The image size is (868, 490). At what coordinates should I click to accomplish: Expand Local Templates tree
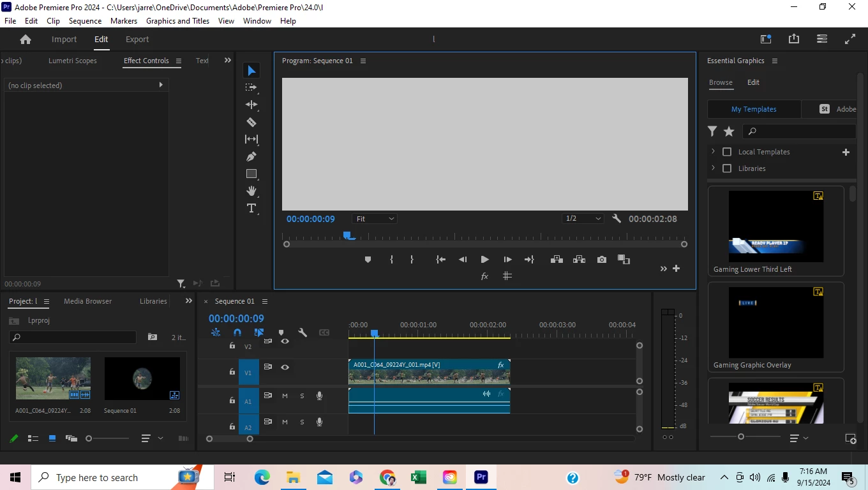click(714, 152)
